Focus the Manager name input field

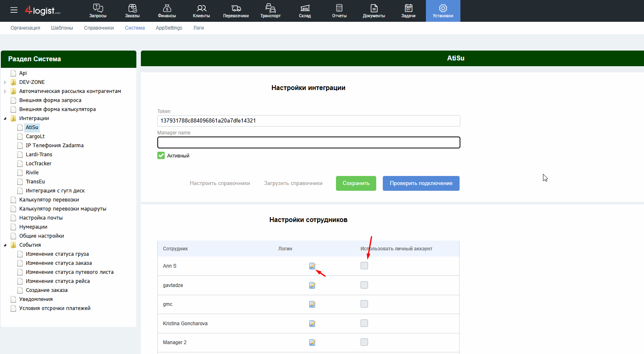coord(308,142)
